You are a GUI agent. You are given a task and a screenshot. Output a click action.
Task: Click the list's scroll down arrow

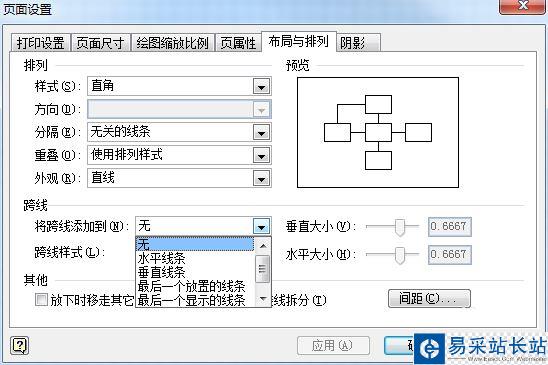pyautogui.click(x=263, y=299)
